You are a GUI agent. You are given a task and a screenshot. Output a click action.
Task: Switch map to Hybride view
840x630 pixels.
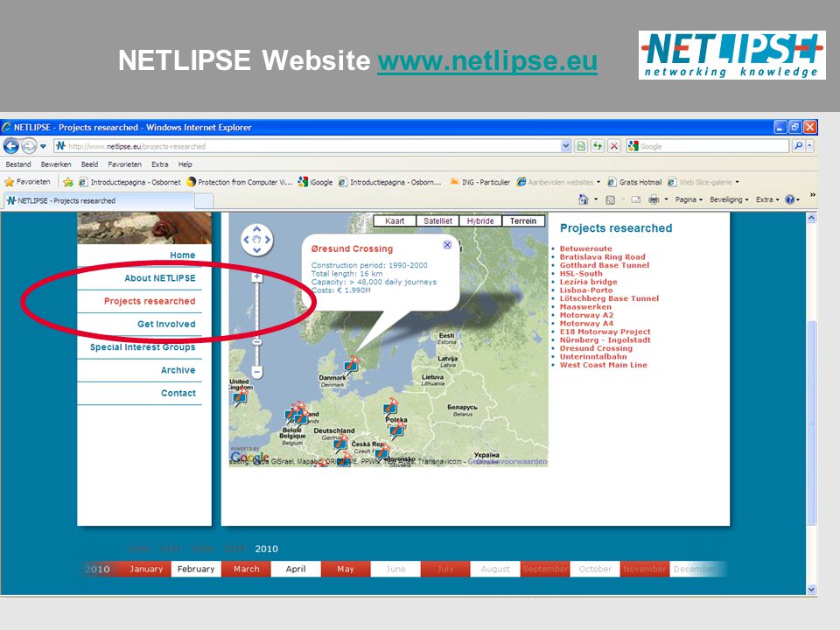[480, 220]
